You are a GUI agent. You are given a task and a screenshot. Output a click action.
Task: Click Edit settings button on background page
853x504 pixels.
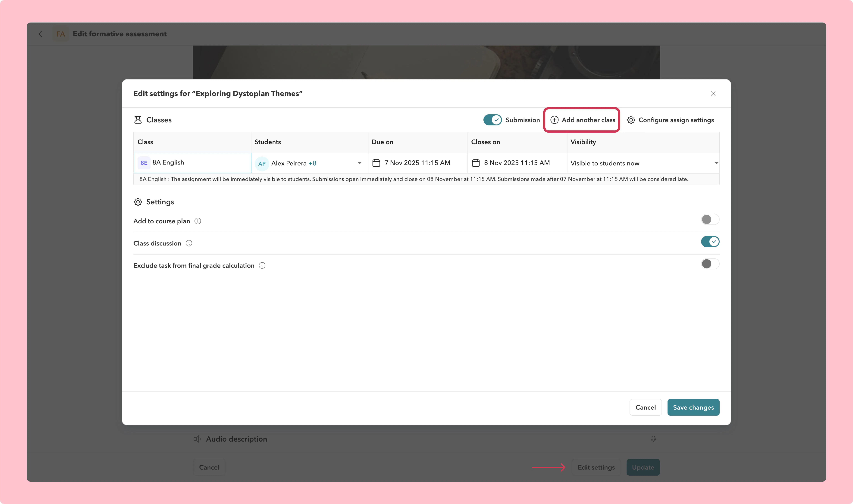point(596,467)
